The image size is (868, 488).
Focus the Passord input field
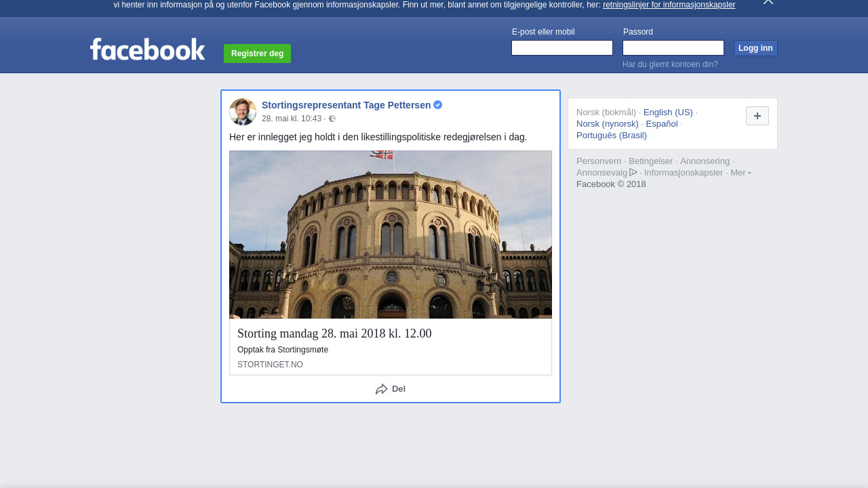673,48
